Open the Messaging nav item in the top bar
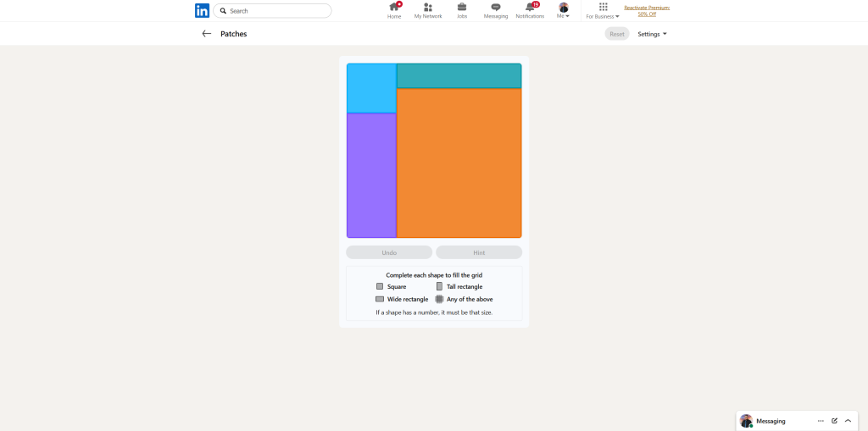This screenshot has width=868, height=431. pyautogui.click(x=496, y=10)
